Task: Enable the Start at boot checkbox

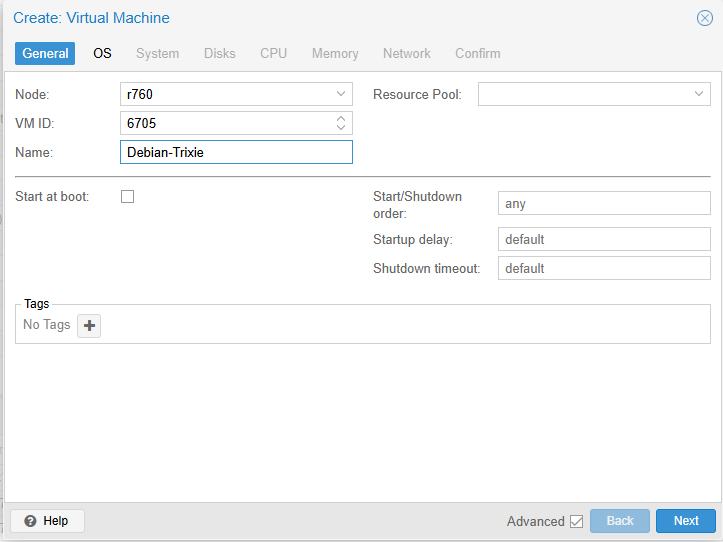Action: 127,197
